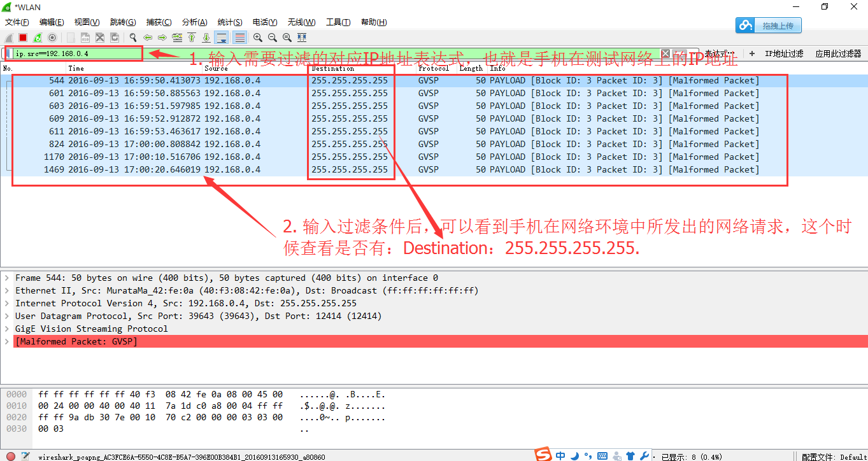The width and height of the screenshot is (868, 461).
Task: Click the Sogou input method tray icon
Action: coord(543,455)
